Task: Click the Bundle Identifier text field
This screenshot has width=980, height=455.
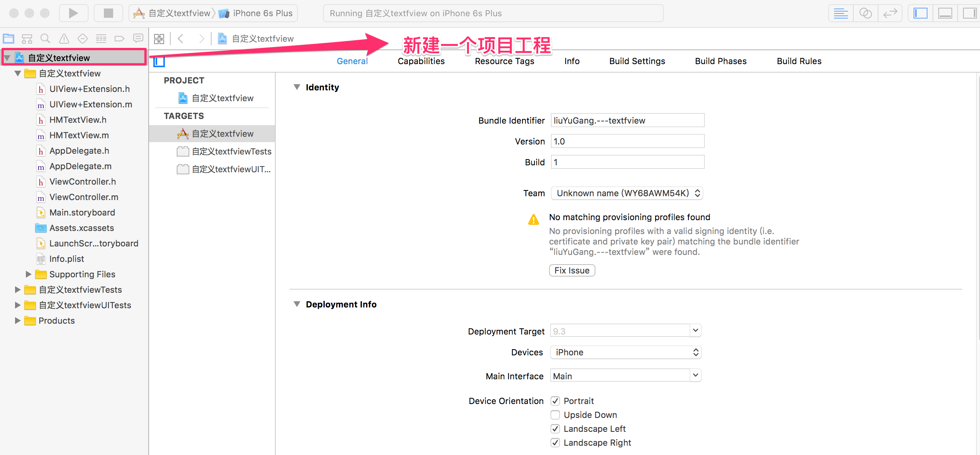Action: [x=627, y=121]
